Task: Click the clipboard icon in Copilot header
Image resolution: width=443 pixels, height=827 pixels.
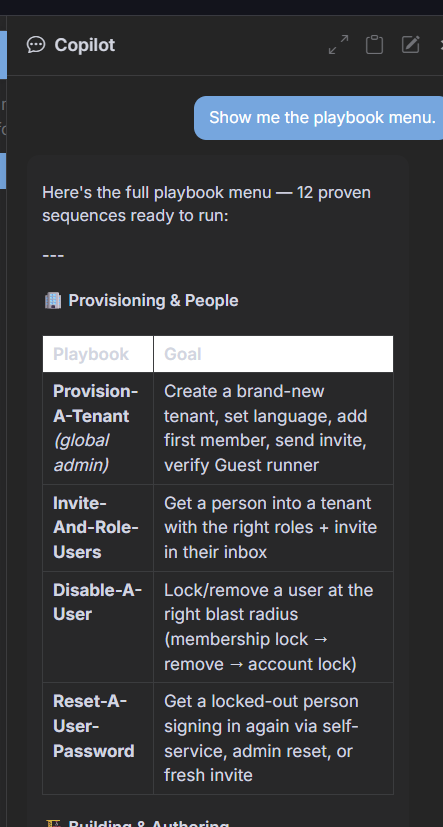Action: (x=374, y=45)
